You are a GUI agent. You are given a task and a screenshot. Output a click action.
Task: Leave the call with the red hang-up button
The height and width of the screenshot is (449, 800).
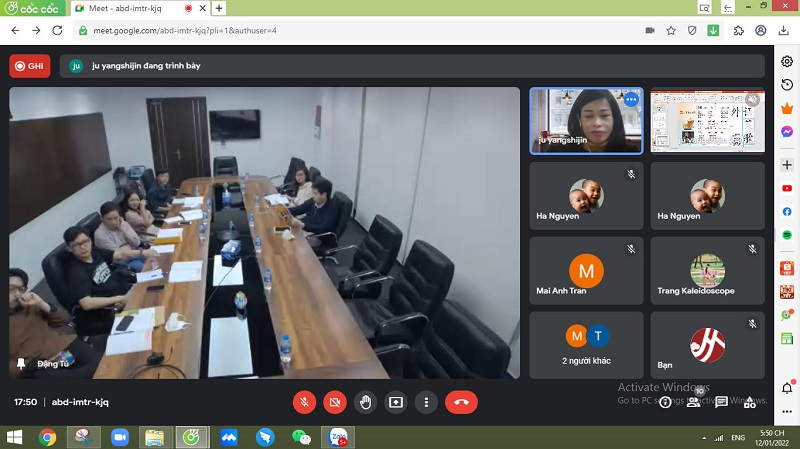(461, 402)
